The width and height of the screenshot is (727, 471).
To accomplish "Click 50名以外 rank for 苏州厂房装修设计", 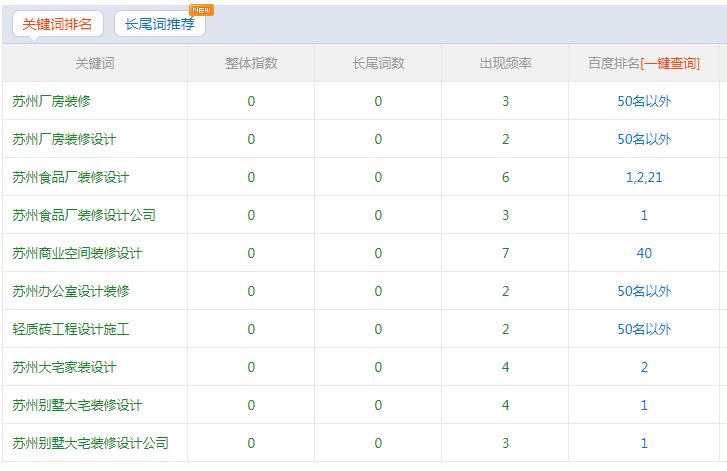I will tap(644, 139).
